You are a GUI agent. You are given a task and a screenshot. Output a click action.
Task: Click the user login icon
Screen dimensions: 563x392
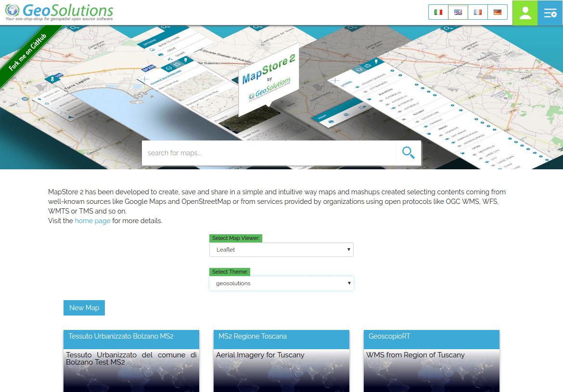525,13
